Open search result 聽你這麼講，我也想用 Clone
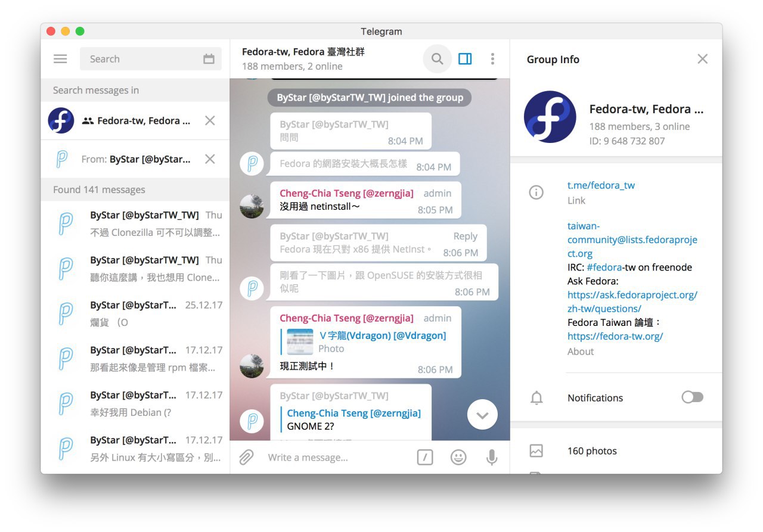Viewport: 763px width, 532px height. [135, 269]
